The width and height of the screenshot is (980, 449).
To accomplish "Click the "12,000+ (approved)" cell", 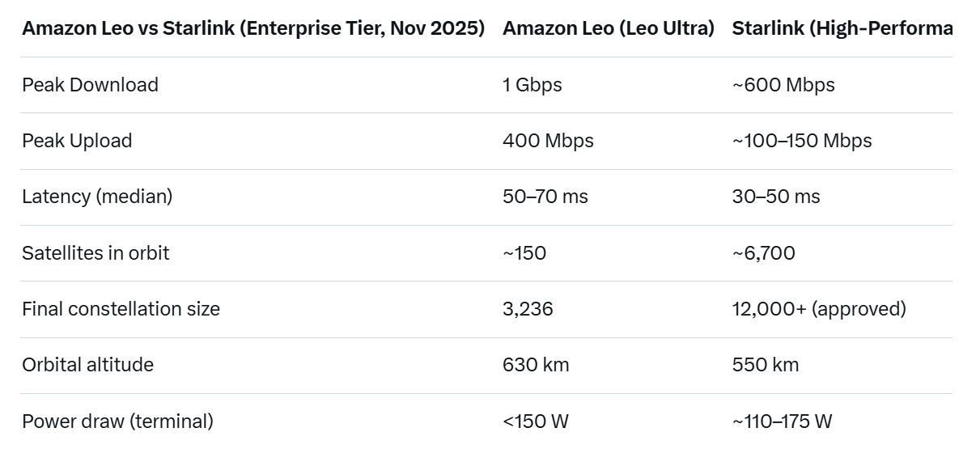I will coord(818,309).
